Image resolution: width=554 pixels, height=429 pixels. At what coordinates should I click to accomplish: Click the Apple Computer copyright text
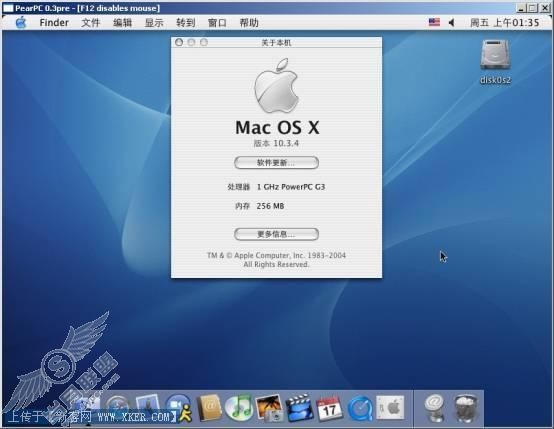276,260
